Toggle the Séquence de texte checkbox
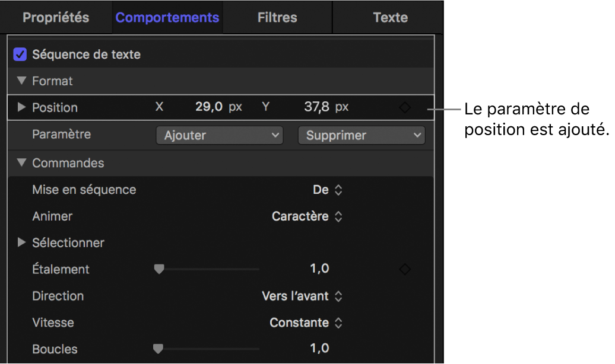Screen dimensions: 615x364 coord(20,55)
